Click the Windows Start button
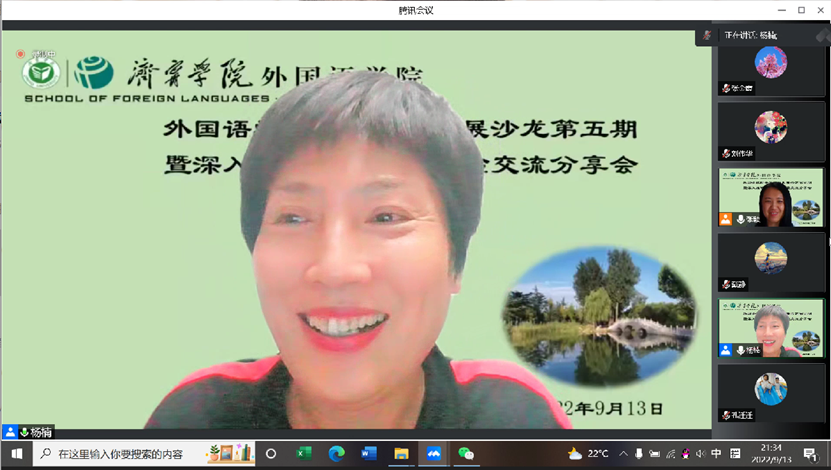831x470 pixels. [x=16, y=454]
